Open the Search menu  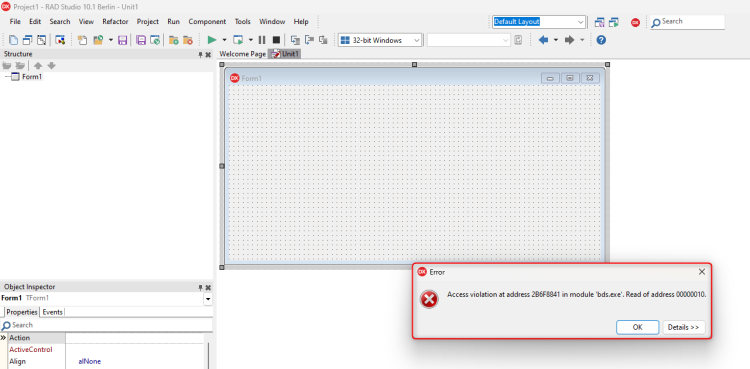(60, 22)
